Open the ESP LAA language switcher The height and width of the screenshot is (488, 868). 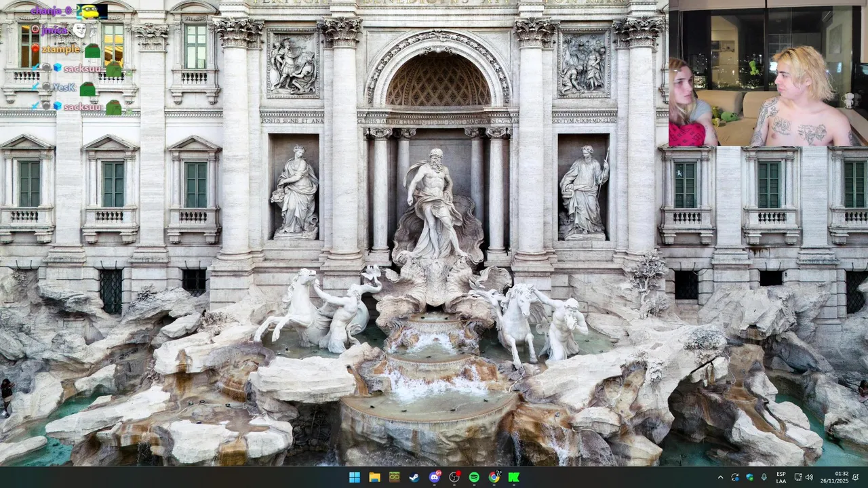(781, 477)
